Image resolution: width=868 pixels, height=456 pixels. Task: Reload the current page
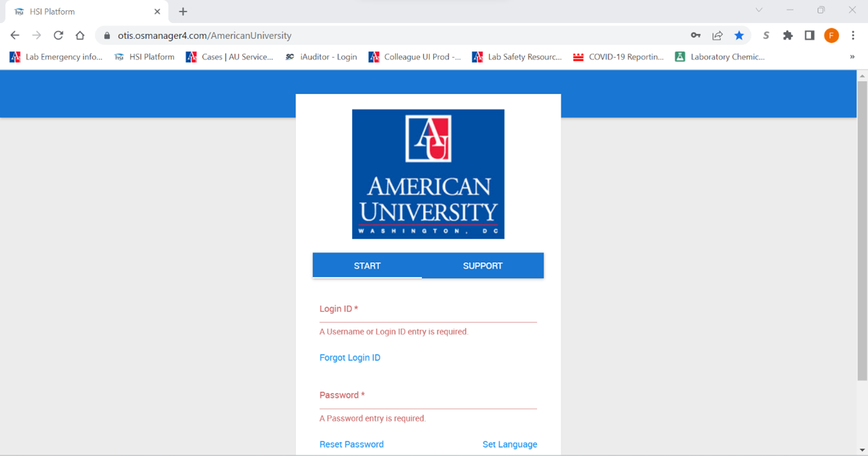(x=58, y=35)
